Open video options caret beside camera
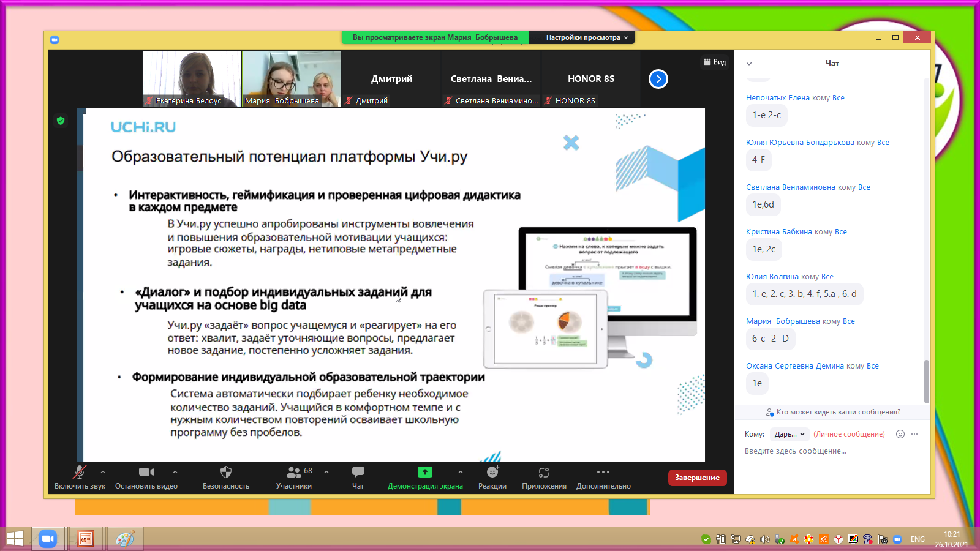The image size is (980, 551). coord(175,472)
